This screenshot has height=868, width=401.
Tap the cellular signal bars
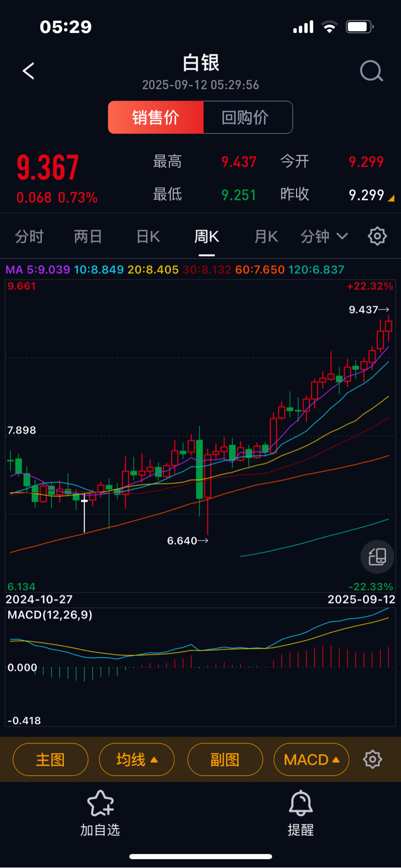[303, 27]
